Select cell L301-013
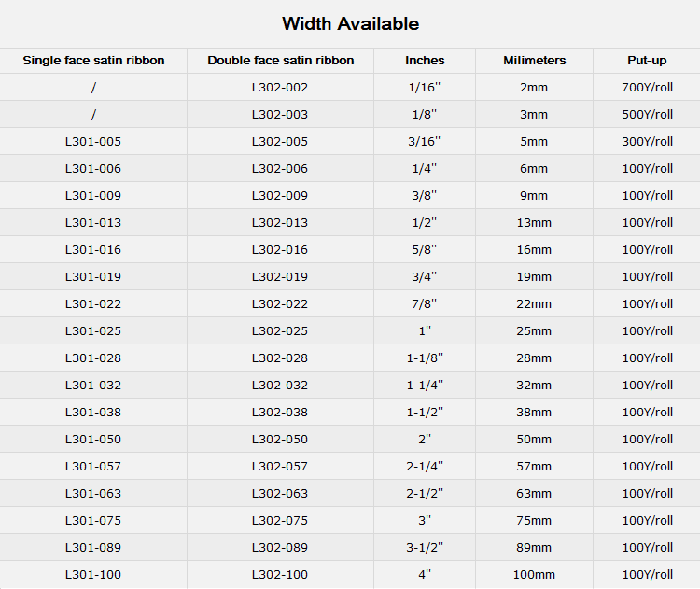The height and width of the screenshot is (589, 700). pos(93,222)
